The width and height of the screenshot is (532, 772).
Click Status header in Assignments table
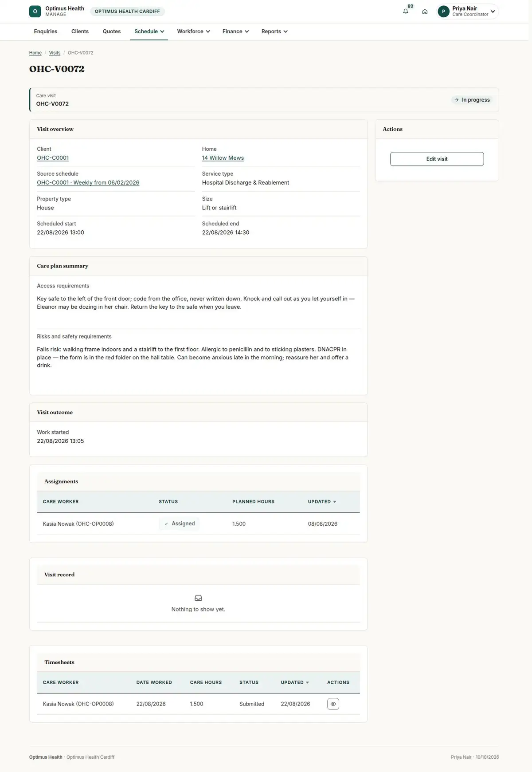click(x=168, y=502)
